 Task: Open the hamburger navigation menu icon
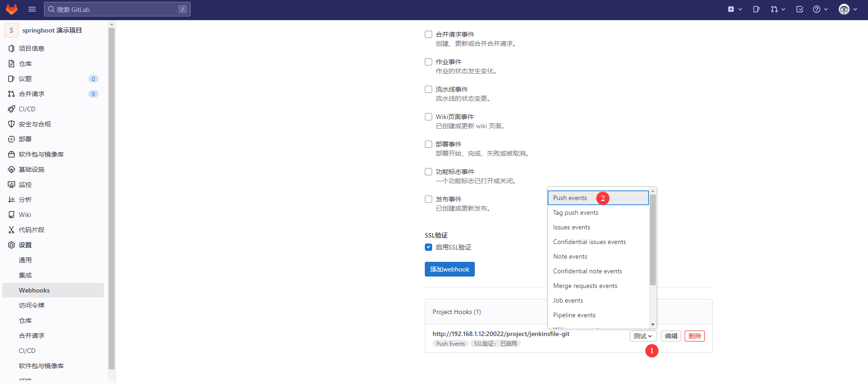pos(32,9)
